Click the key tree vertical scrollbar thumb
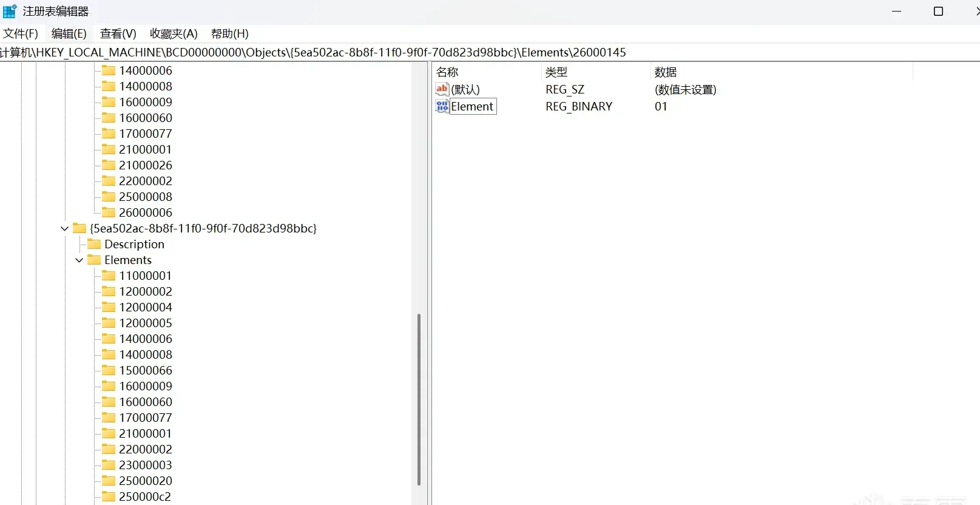This screenshot has height=505, width=980. pos(419,399)
